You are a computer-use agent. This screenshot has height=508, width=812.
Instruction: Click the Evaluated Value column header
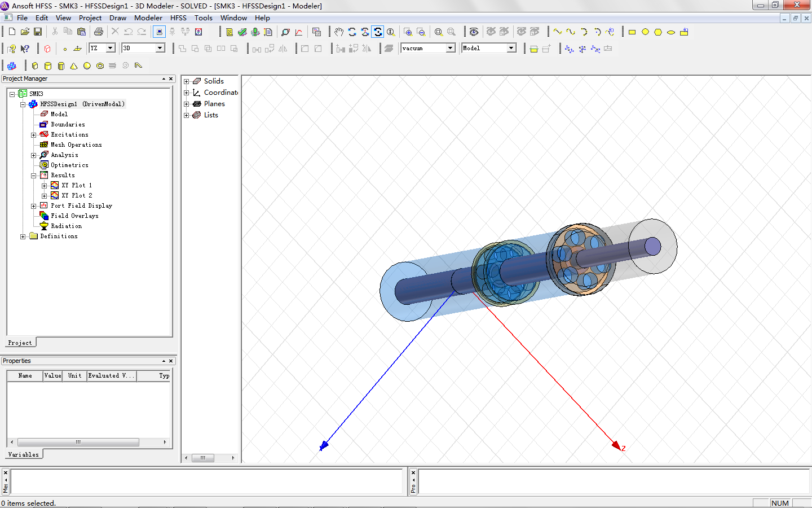tap(112, 376)
